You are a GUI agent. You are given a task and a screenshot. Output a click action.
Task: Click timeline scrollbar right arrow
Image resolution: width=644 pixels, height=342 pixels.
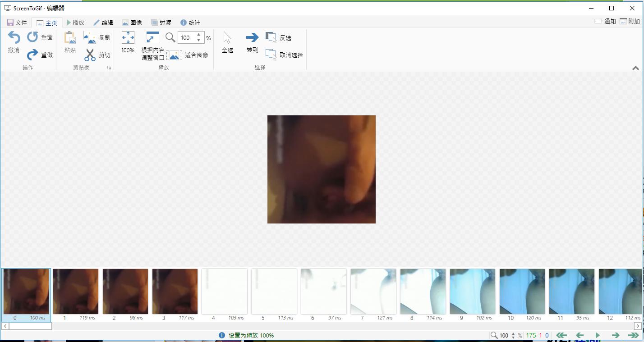pyautogui.click(x=638, y=326)
